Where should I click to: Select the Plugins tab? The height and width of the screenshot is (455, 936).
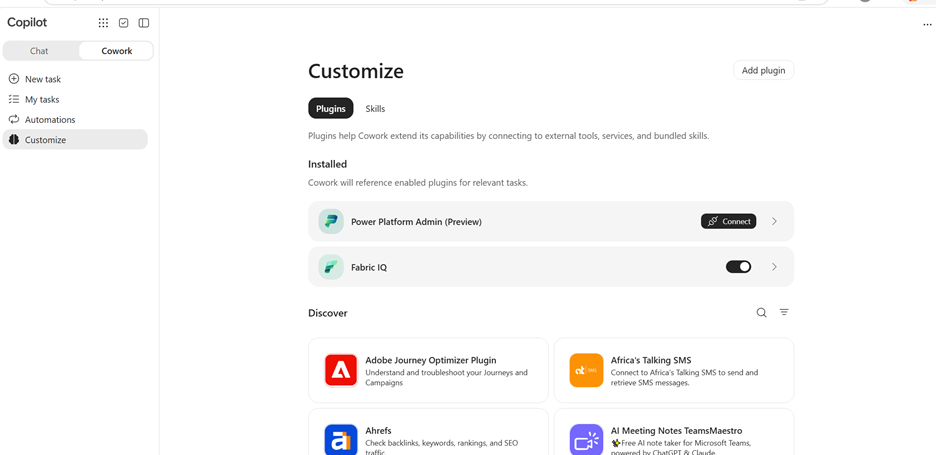(331, 109)
